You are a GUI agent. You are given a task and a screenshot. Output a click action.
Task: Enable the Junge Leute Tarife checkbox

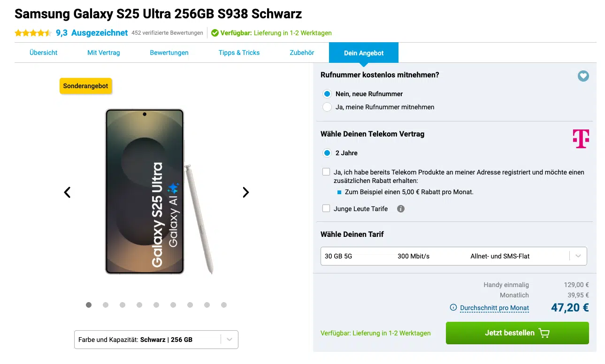[x=326, y=208]
